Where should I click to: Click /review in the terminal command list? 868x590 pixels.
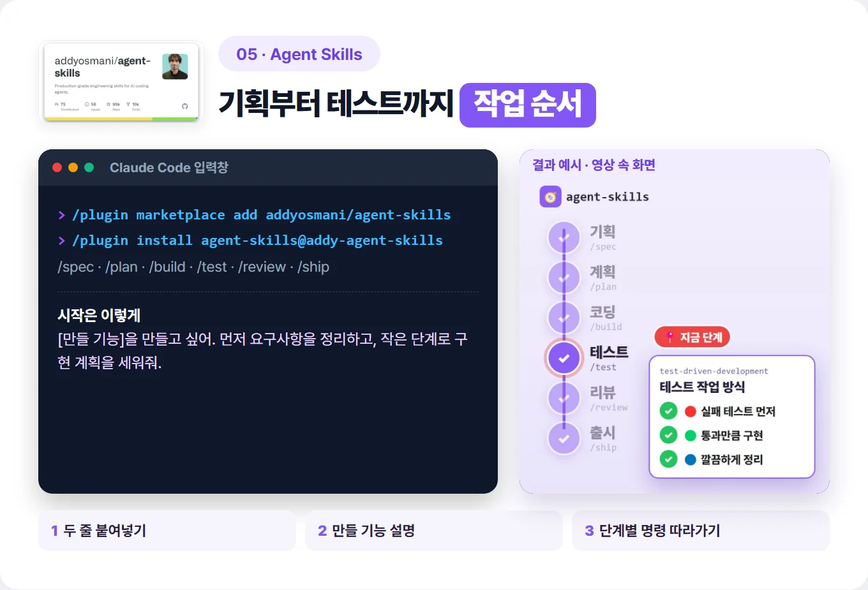click(262, 267)
